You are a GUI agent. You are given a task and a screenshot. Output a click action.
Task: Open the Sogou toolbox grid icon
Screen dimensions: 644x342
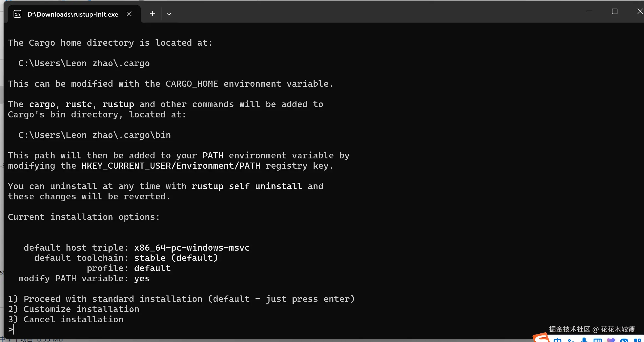[x=638, y=340]
